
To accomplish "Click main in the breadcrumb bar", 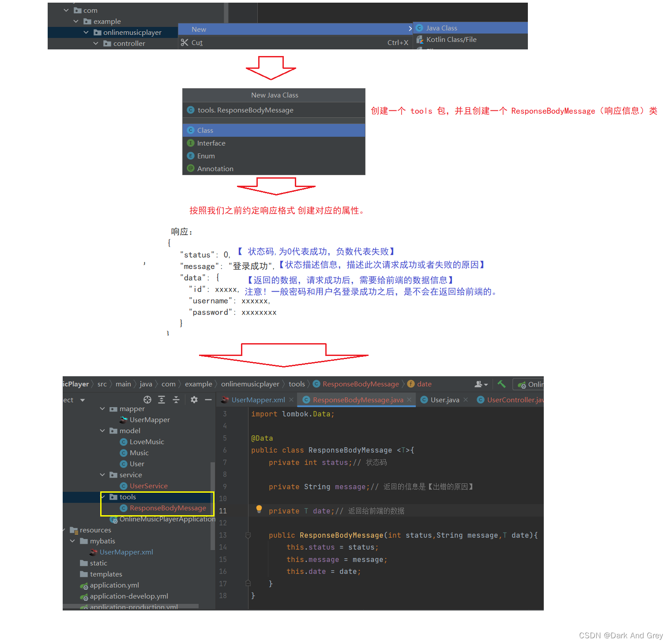I will click(x=123, y=384).
